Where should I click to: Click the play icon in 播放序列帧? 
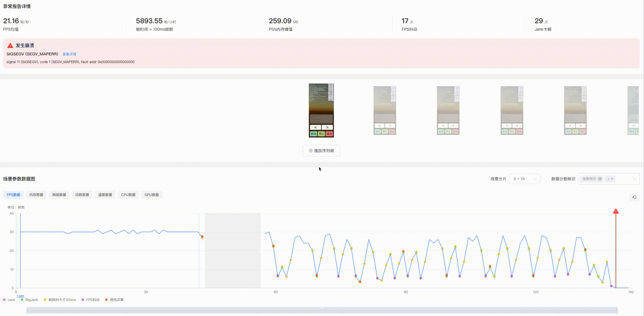311,151
